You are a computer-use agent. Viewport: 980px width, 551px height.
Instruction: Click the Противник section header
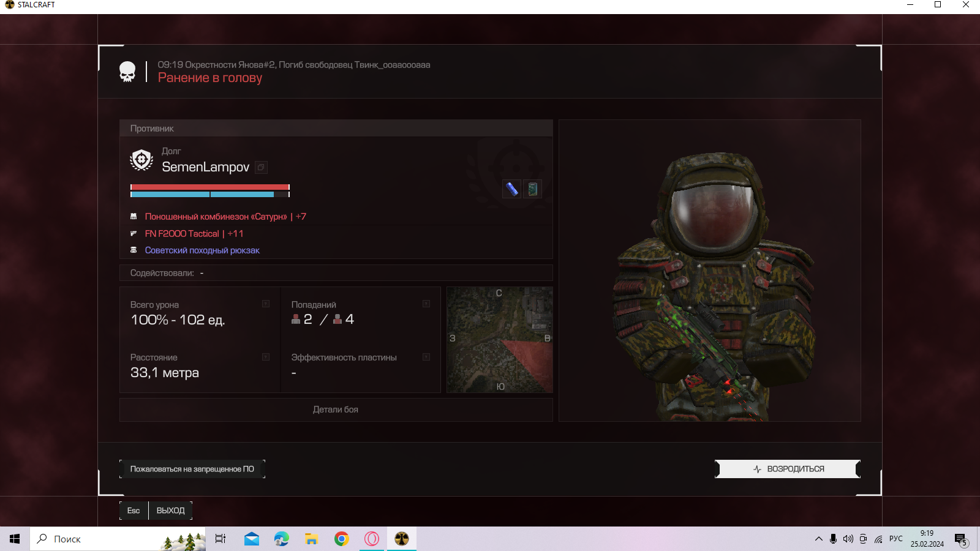(x=336, y=128)
